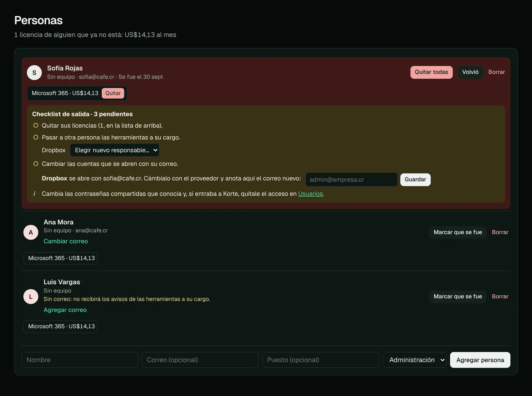532x396 pixels.
Task: Click 'Guardar' next to new email field
Action: 415,180
